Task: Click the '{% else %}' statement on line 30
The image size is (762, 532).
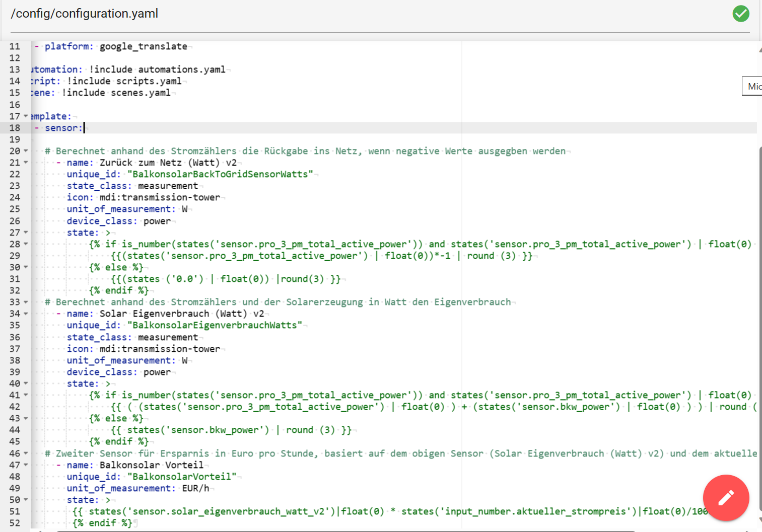Action: click(x=116, y=267)
